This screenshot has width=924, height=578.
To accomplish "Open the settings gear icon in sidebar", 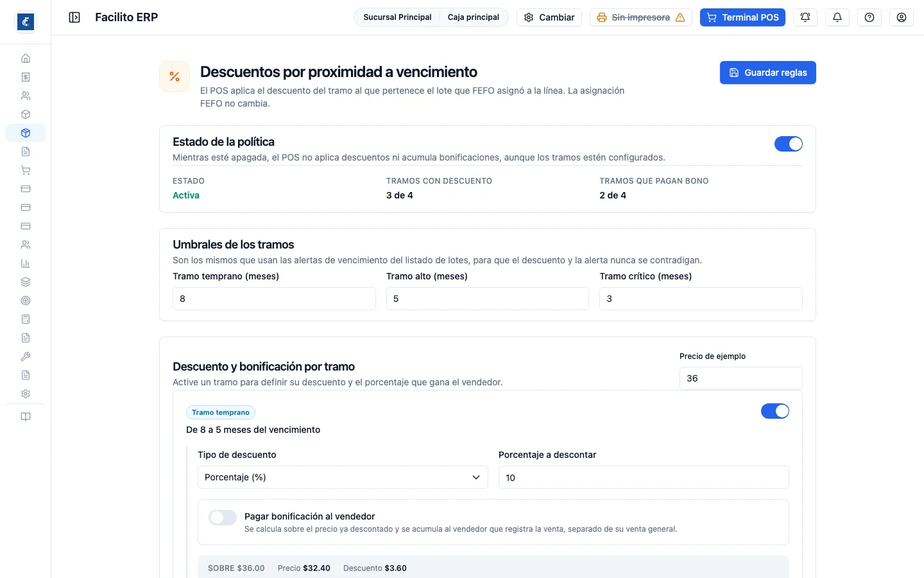I will [x=26, y=394].
